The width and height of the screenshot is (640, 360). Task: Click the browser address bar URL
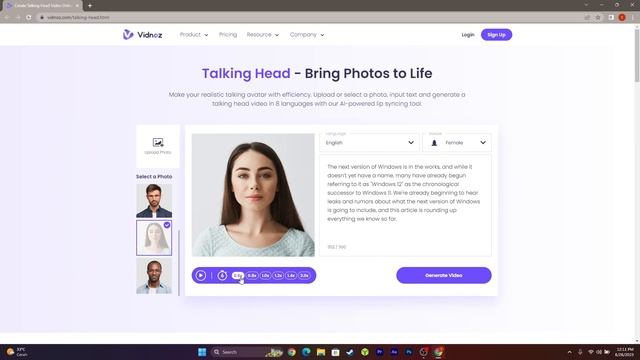tap(78, 18)
